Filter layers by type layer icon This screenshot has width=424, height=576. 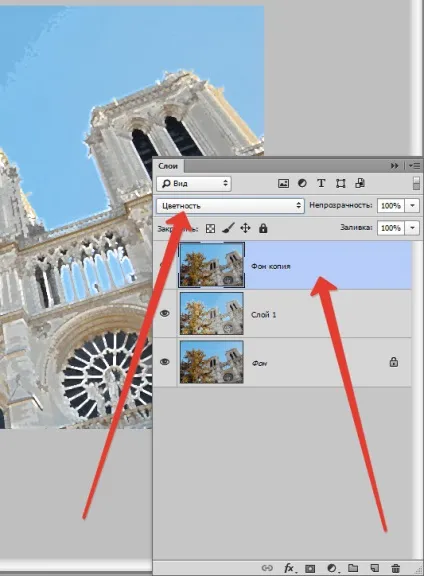pyautogui.click(x=321, y=183)
